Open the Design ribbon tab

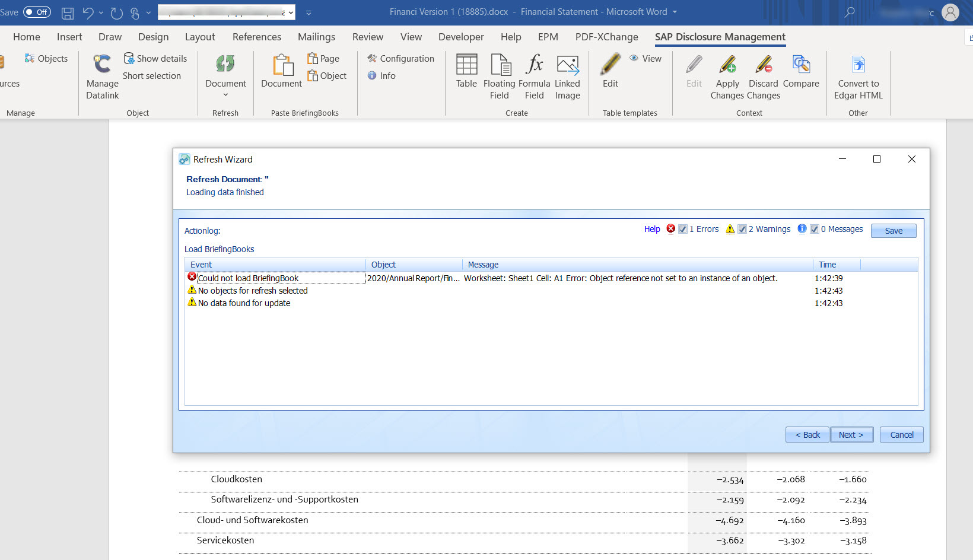click(153, 37)
